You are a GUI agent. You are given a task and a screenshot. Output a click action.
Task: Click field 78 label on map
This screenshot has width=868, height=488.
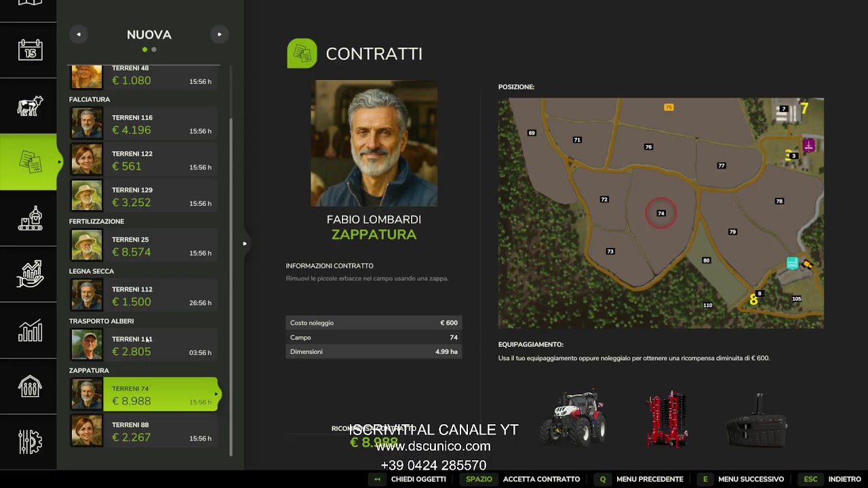pos(779,201)
